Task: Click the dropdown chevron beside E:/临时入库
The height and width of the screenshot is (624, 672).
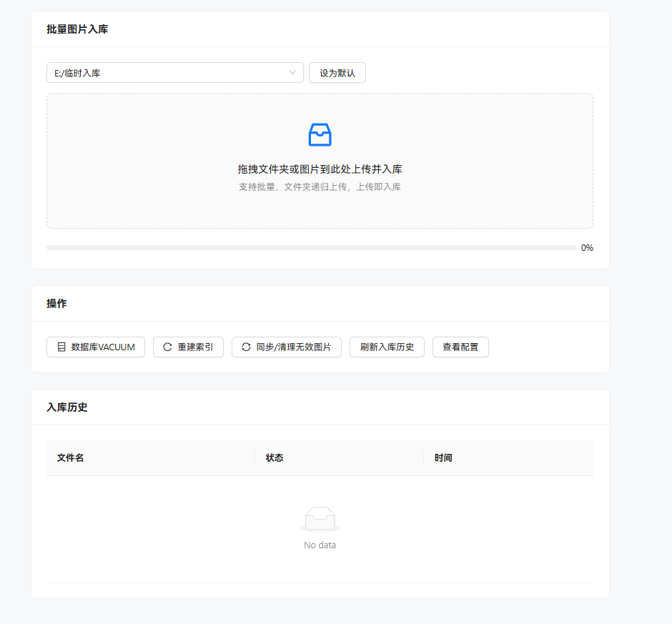Action: [x=292, y=72]
